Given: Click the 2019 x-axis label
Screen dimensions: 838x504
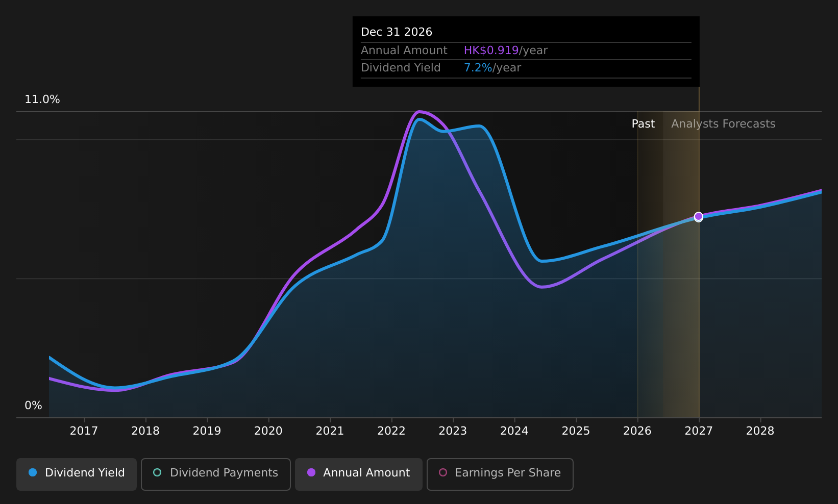Looking at the screenshot, I should [x=207, y=431].
